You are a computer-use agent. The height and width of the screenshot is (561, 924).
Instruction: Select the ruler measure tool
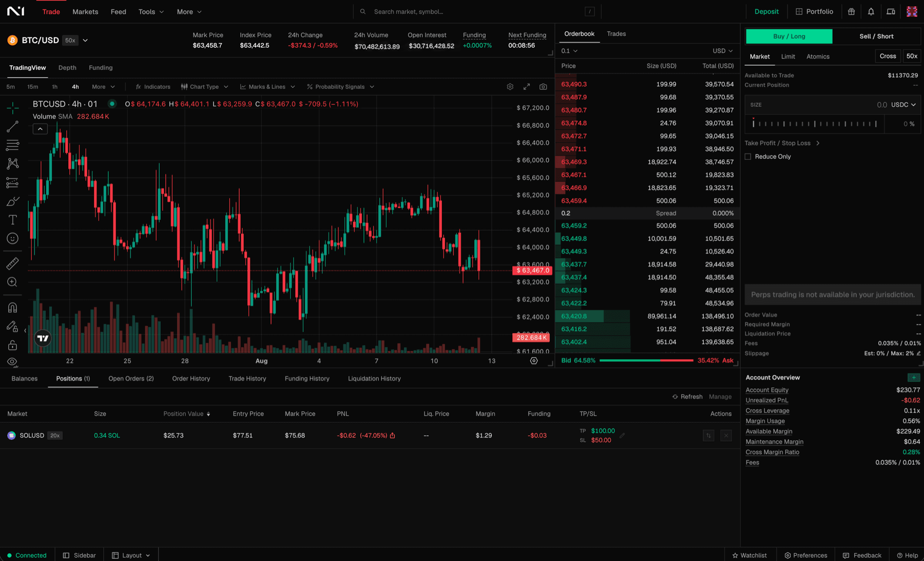pyautogui.click(x=13, y=264)
